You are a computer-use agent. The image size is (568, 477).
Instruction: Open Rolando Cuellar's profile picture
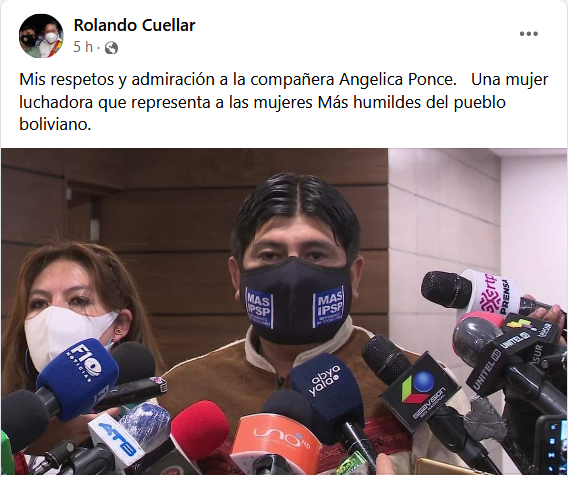(x=41, y=36)
